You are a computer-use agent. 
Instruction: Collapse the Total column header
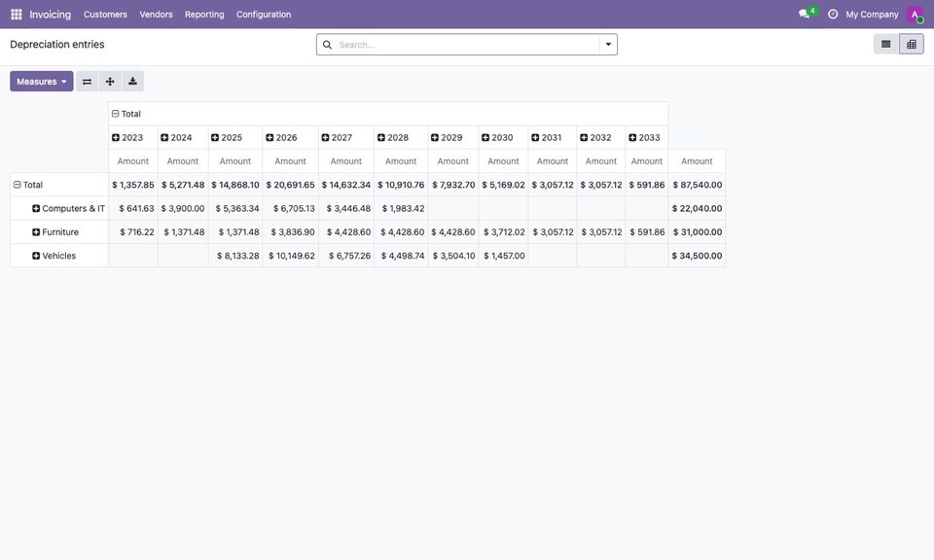point(126,114)
